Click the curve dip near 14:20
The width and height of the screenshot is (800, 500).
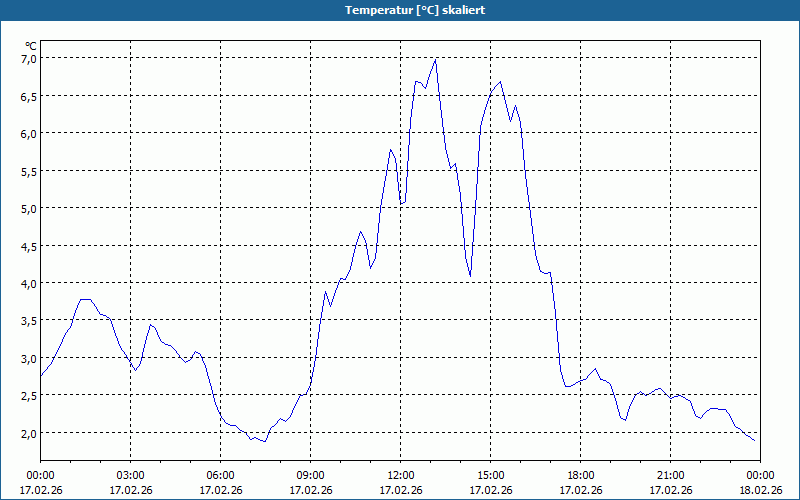[470, 276]
